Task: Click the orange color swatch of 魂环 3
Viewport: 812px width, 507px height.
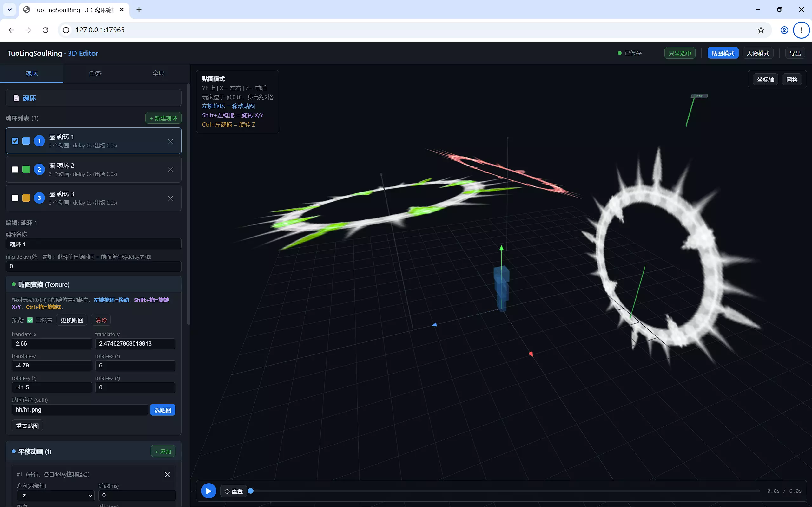Action: click(26, 198)
